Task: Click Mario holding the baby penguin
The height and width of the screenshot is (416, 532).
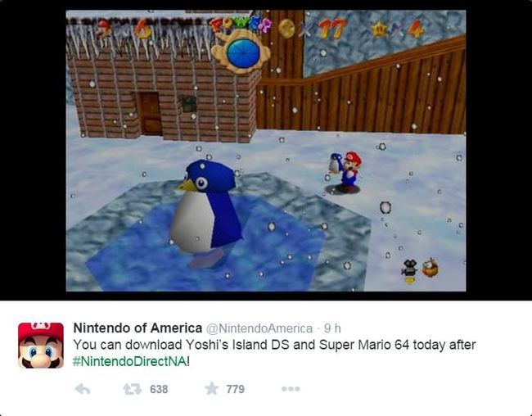Action: [x=345, y=171]
